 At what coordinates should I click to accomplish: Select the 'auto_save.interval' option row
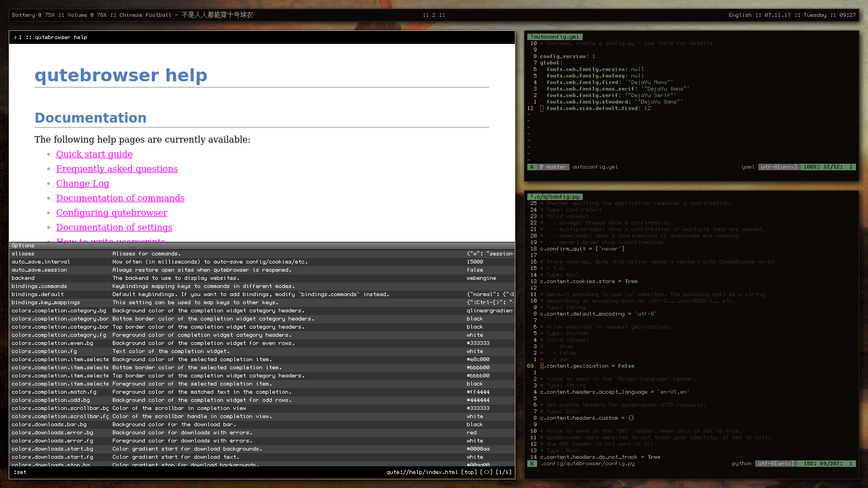[41, 262]
